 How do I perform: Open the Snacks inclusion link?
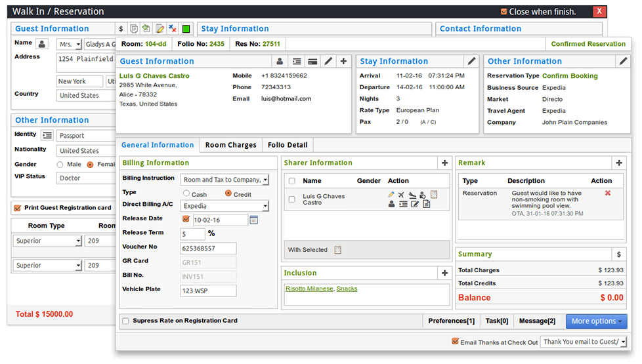point(347,289)
